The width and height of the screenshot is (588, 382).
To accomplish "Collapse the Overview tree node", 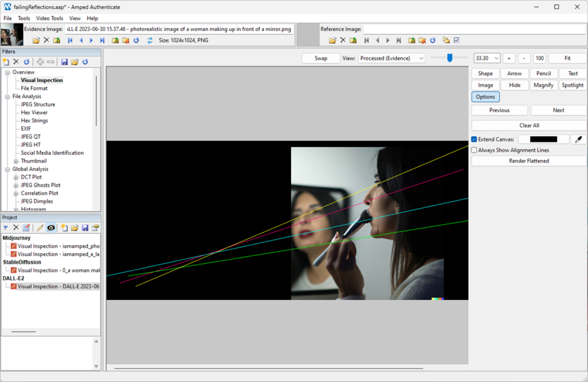I will 7,72.
